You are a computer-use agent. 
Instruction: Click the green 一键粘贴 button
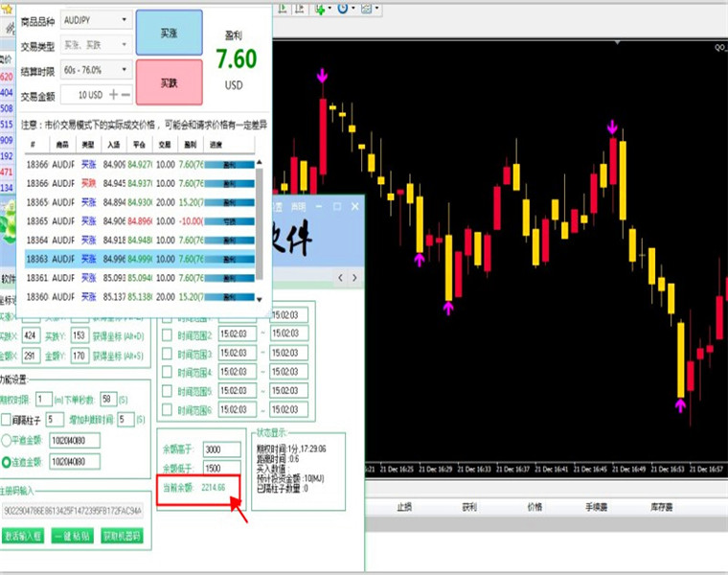pos(72,536)
